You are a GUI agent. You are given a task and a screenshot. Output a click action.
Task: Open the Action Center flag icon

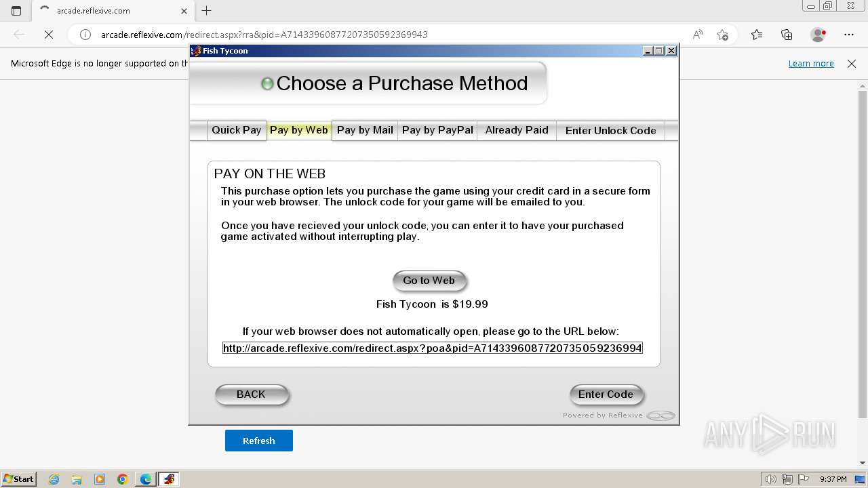(803, 479)
